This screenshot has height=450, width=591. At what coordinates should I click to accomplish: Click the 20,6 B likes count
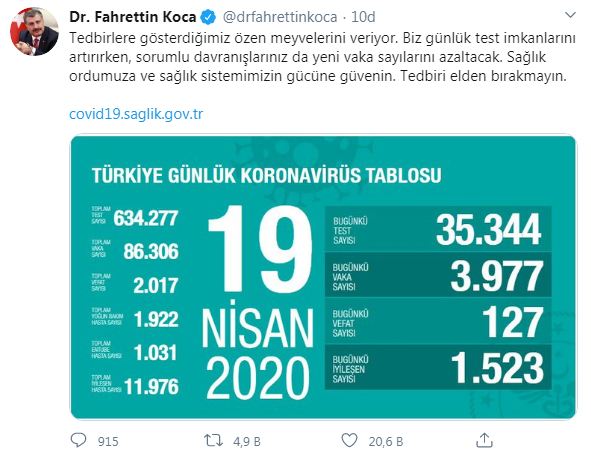coord(386,441)
